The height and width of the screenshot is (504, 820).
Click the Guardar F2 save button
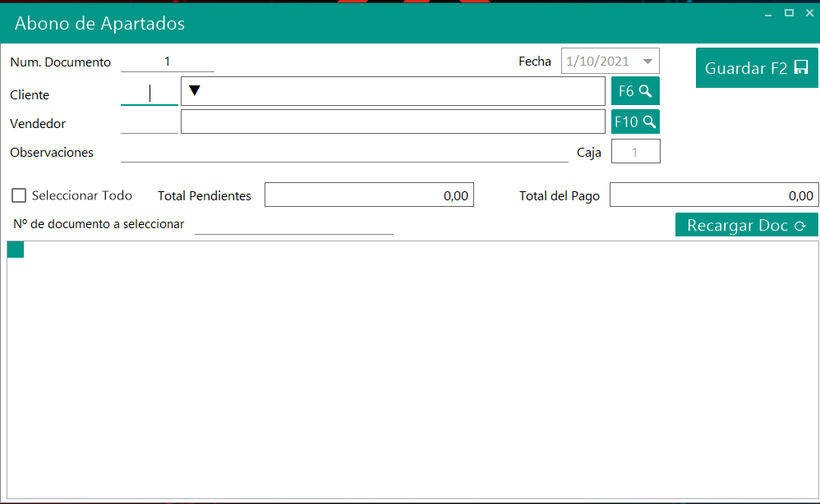click(756, 68)
